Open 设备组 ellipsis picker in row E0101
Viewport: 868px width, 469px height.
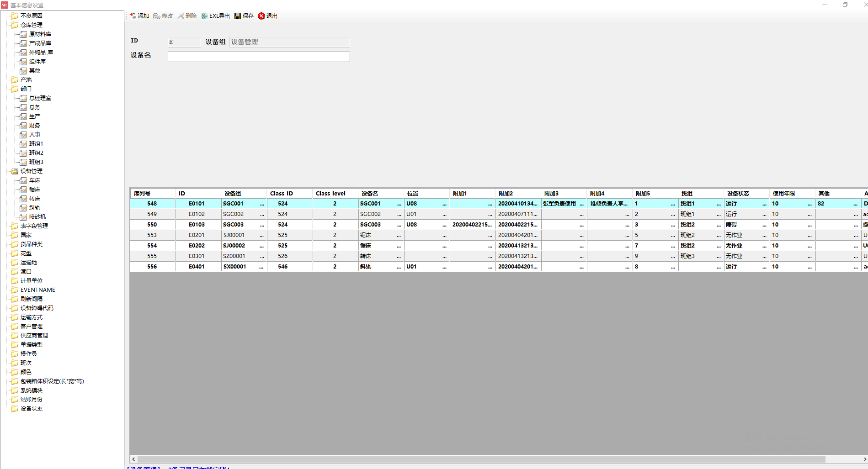tap(262, 204)
